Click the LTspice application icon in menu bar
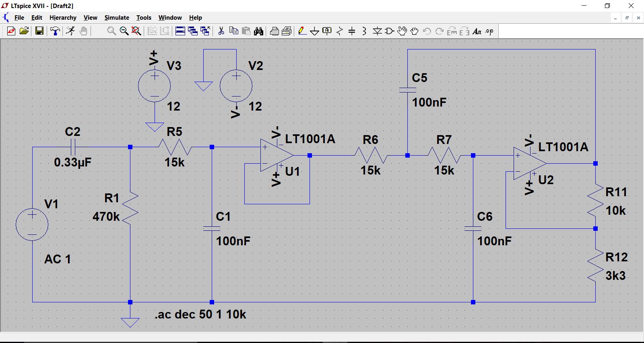This screenshot has width=644, height=343. pyautogui.click(x=6, y=18)
